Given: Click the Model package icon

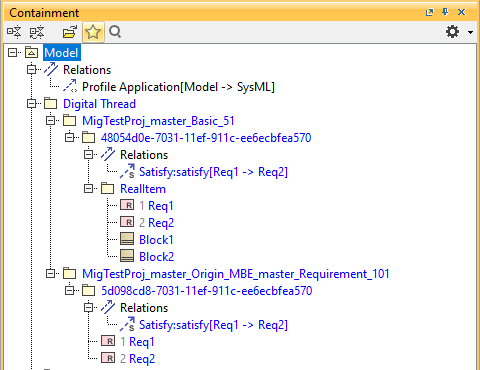Looking at the screenshot, I should pyautogui.click(x=32, y=53).
